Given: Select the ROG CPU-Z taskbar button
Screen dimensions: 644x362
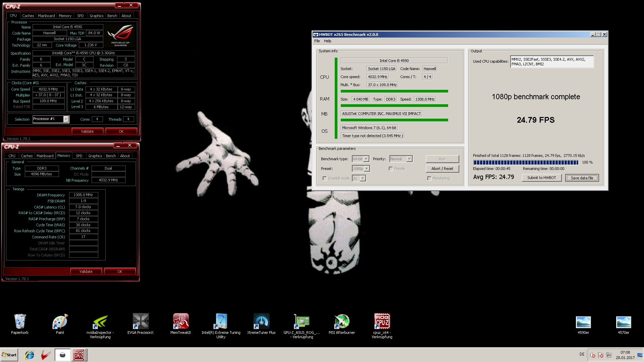Looking at the screenshot, I should coord(79,355).
